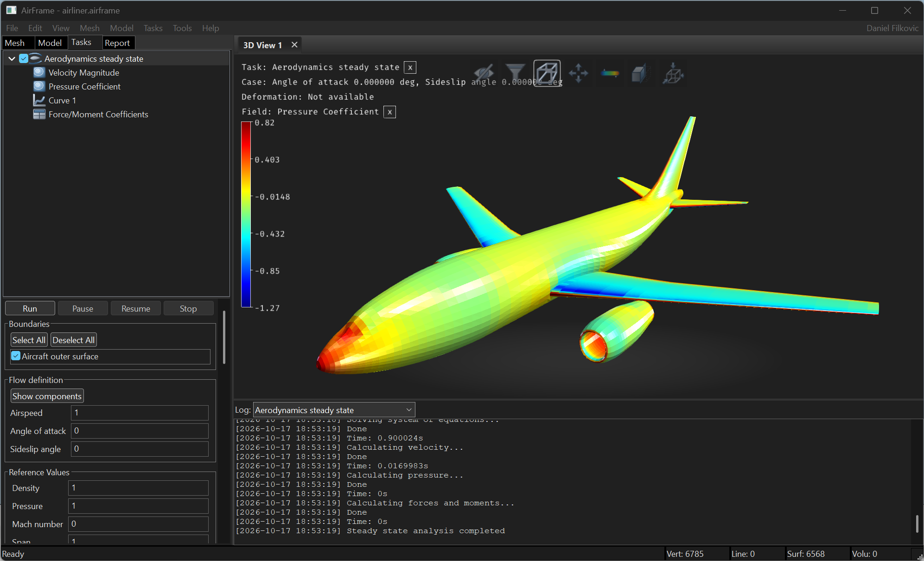Focus the Mach number input field
Image resolution: width=924 pixels, height=561 pixels.
point(138,524)
